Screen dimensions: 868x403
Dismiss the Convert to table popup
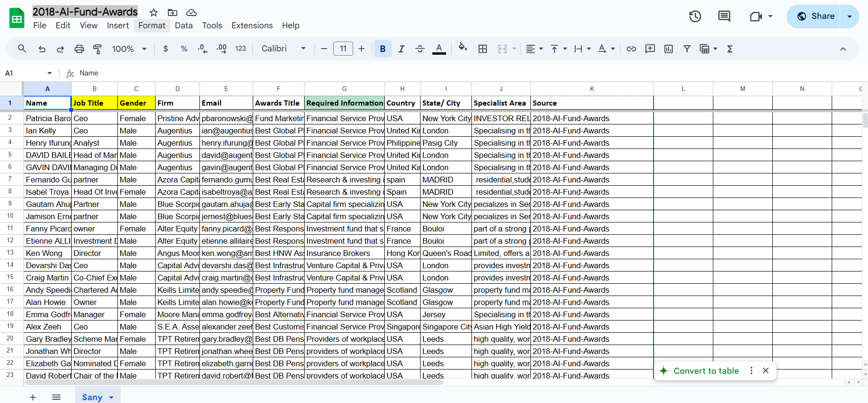[766, 371]
